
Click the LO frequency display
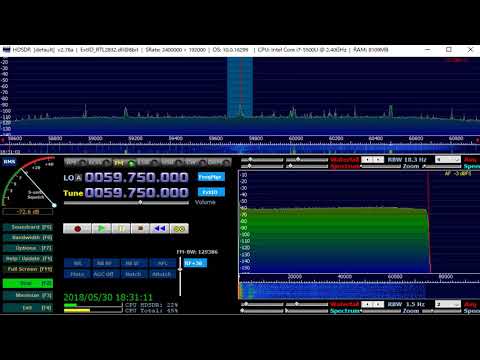[136, 177]
